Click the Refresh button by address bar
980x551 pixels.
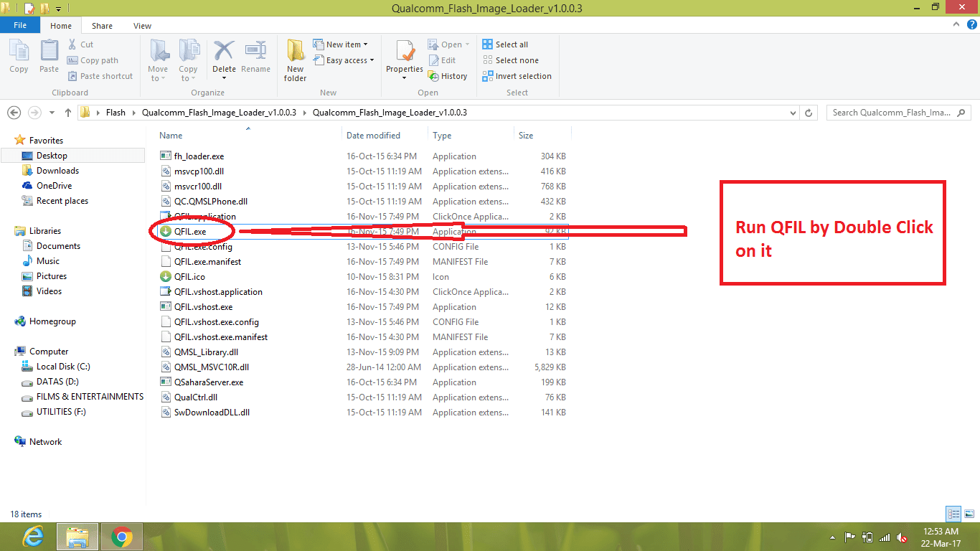tap(809, 113)
